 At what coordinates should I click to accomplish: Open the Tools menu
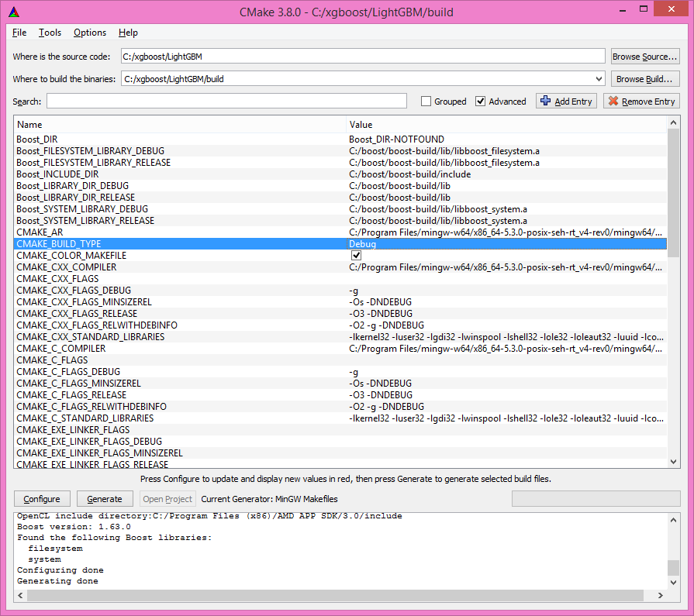(50, 33)
